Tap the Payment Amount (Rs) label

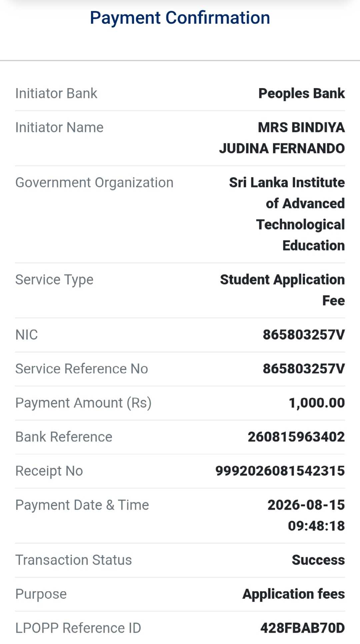click(x=83, y=403)
